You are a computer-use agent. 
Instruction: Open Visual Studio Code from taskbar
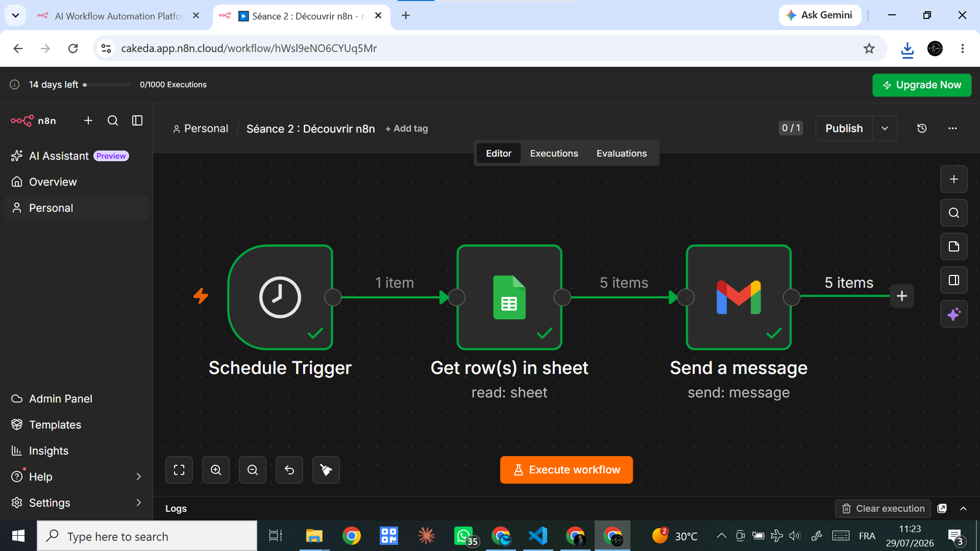coord(538,536)
